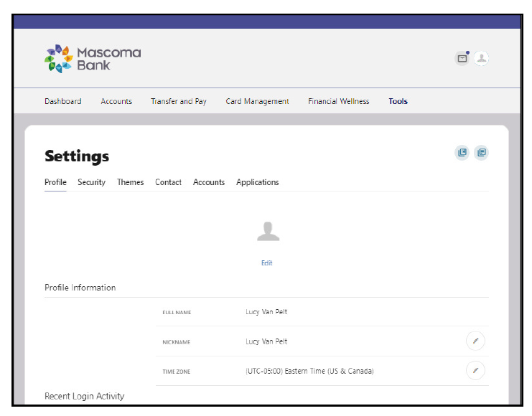Edit the Time Zone with pencil icon

(x=475, y=371)
